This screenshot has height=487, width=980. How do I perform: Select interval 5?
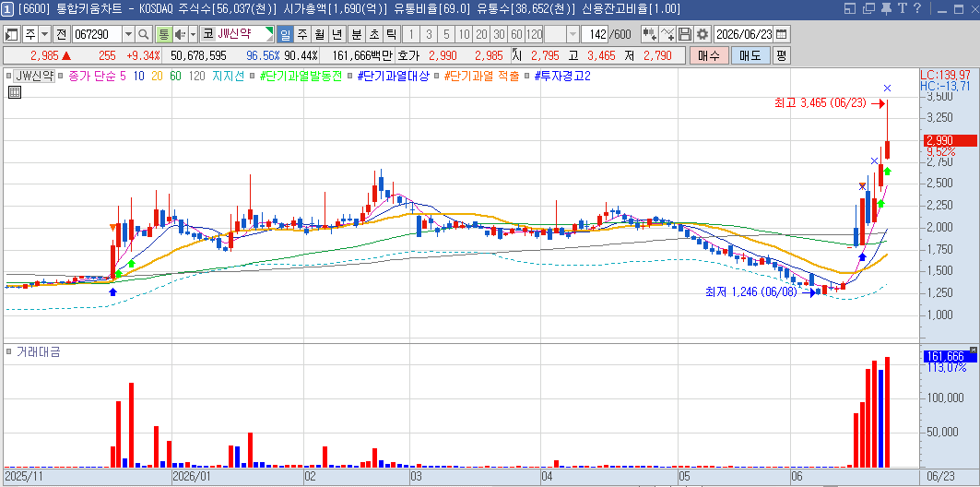[x=446, y=34]
